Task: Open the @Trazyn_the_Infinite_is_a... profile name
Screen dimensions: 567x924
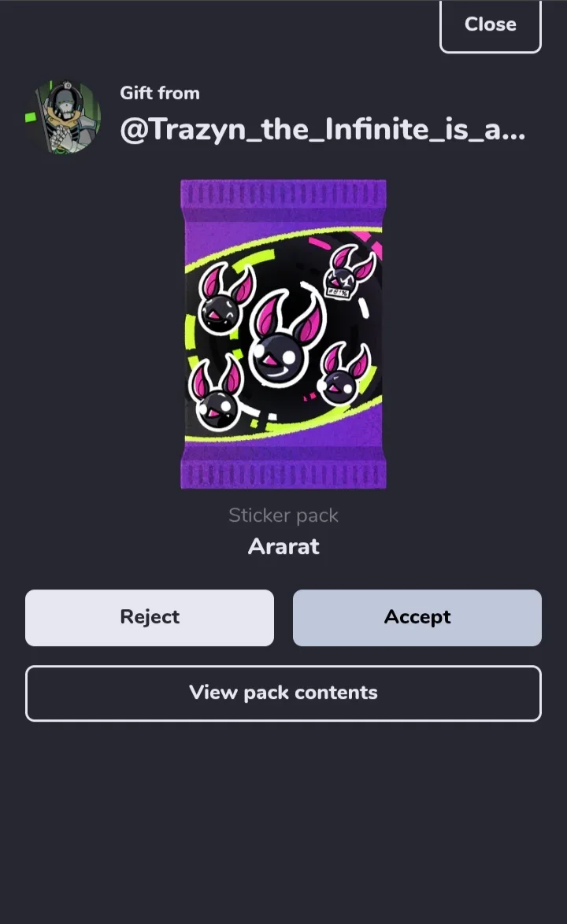Action: [x=322, y=130]
